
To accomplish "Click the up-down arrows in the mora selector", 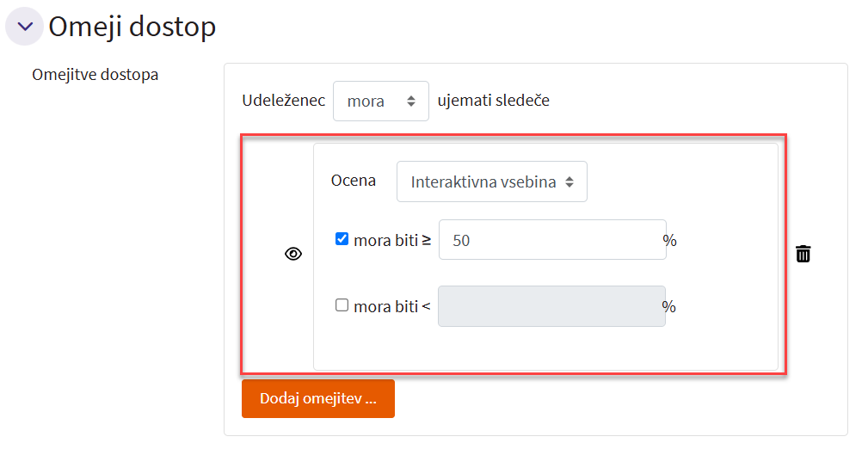I will 411,101.
